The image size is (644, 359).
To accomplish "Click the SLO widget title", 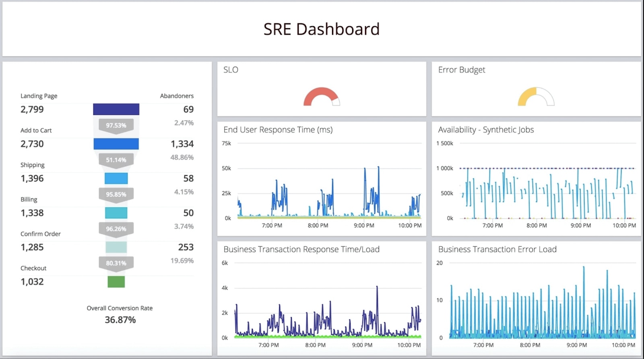I will pos(231,70).
